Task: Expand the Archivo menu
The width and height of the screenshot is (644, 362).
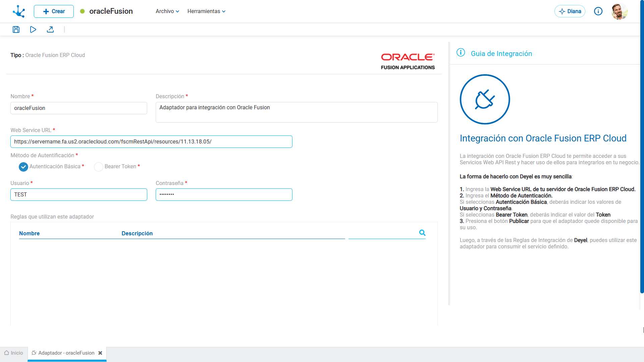Action: (167, 11)
